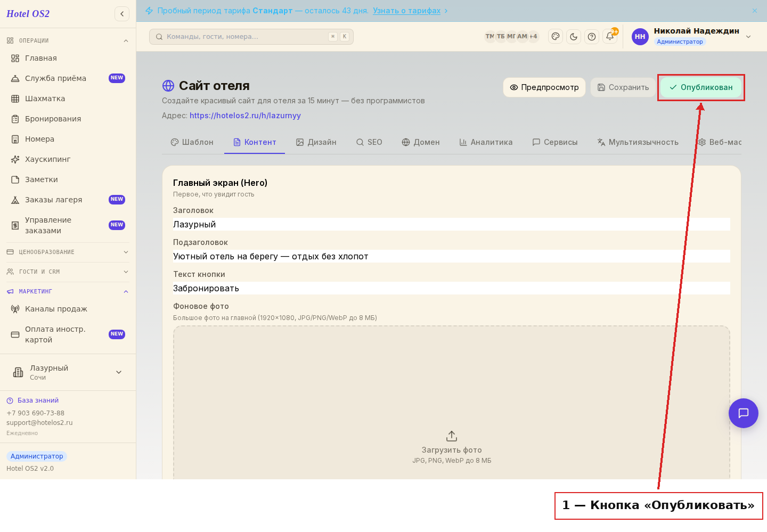
Task: Click the +4 team members badge
Action: [533, 37]
